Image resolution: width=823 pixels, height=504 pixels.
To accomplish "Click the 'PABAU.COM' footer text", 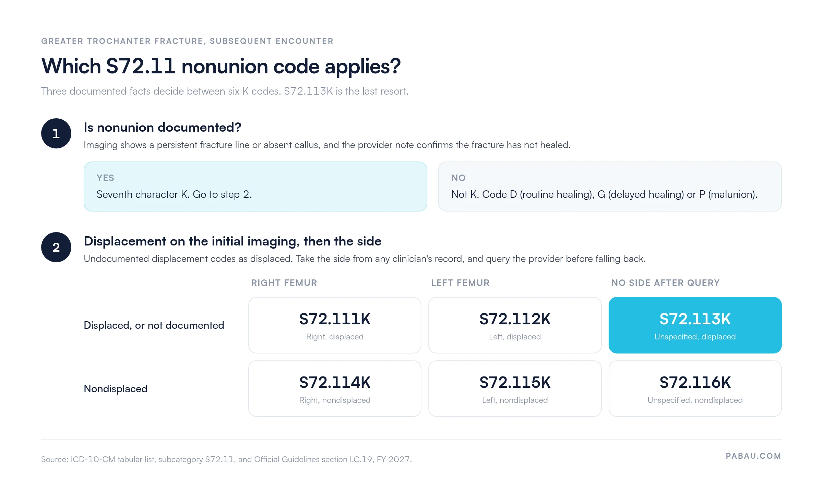I will 753,456.
